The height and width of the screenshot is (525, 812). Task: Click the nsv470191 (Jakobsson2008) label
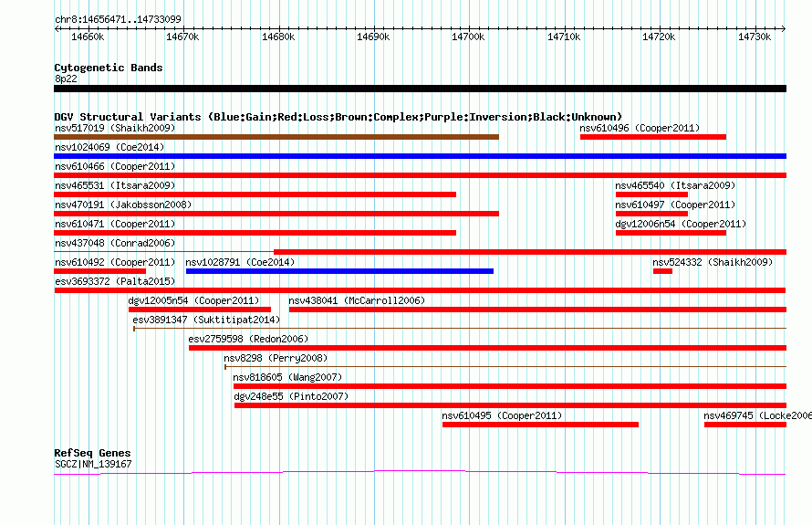(123, 205)
